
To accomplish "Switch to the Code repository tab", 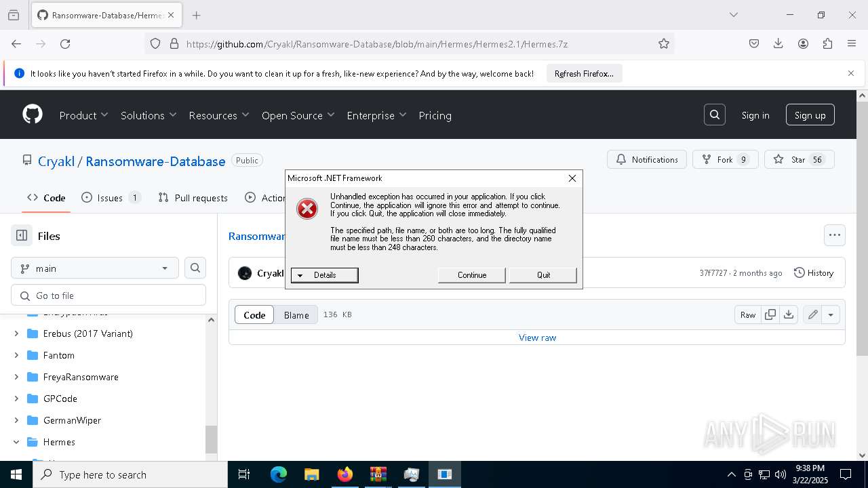I will [46, 198].
